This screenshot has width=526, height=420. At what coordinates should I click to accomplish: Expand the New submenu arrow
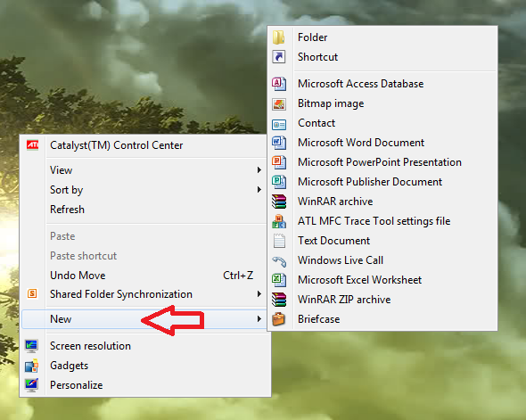tap(259, 318)
